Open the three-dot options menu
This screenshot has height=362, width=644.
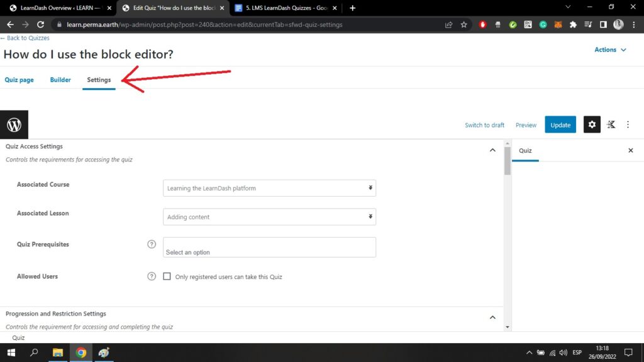628,124
